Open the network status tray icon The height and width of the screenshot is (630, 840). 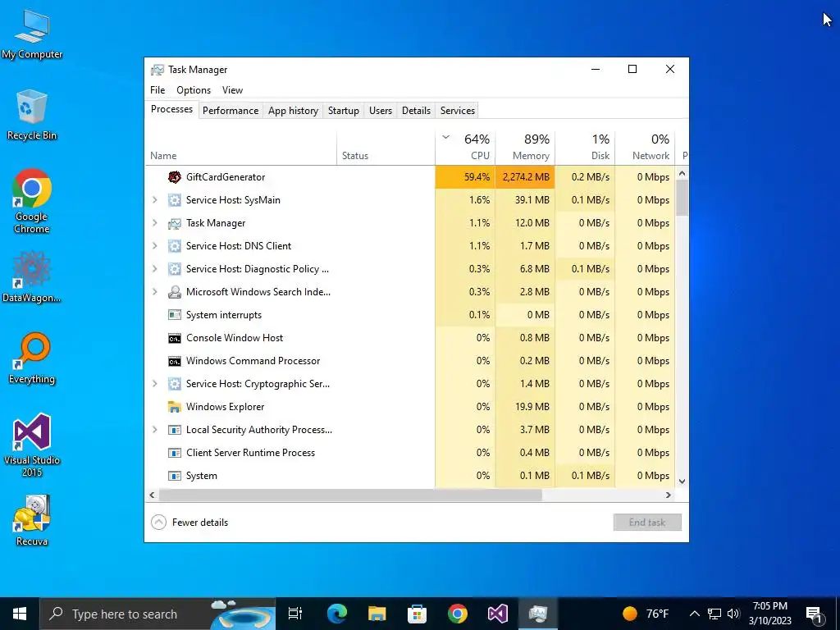714,614
